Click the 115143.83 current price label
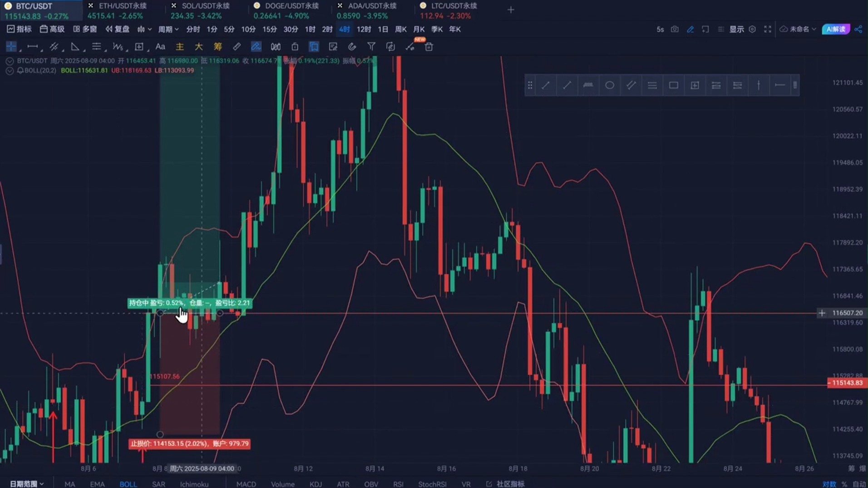Viewport: 868px width, 488px height. click(847, 383)
